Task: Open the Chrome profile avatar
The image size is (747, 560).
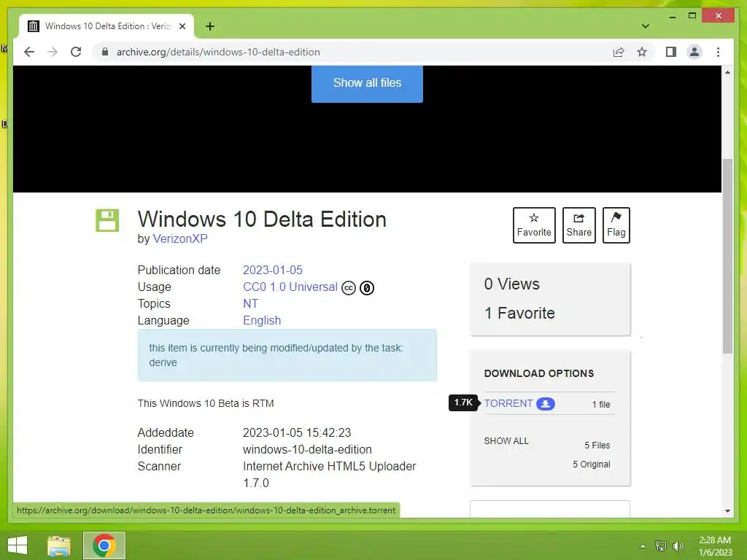Action: (694, 52)
